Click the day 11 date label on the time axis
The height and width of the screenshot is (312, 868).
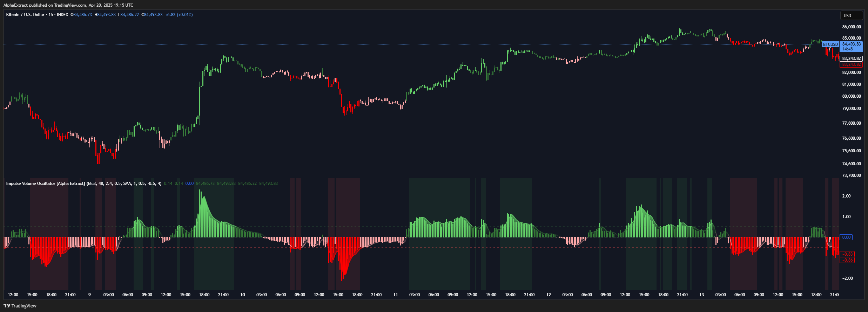395,295
